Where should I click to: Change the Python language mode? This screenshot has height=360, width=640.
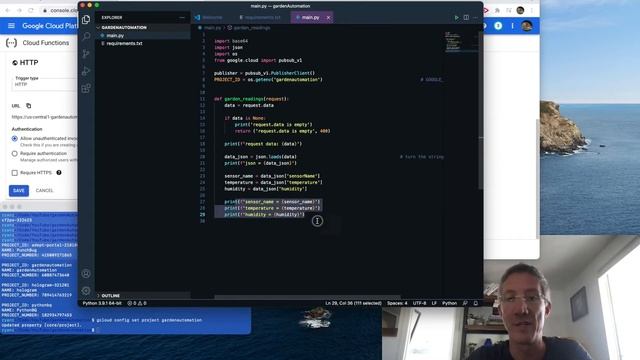coord(449,303)
